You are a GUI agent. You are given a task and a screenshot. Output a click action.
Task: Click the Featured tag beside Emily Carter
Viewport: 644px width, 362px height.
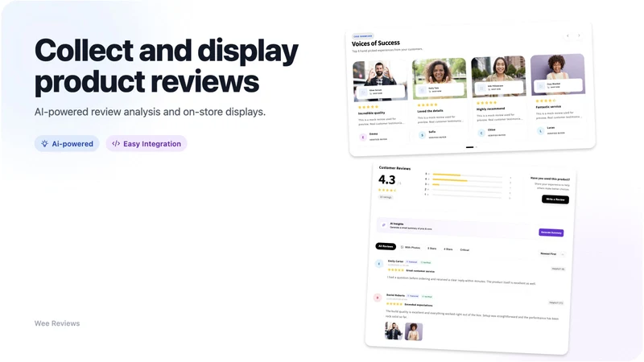coord(412,262)
